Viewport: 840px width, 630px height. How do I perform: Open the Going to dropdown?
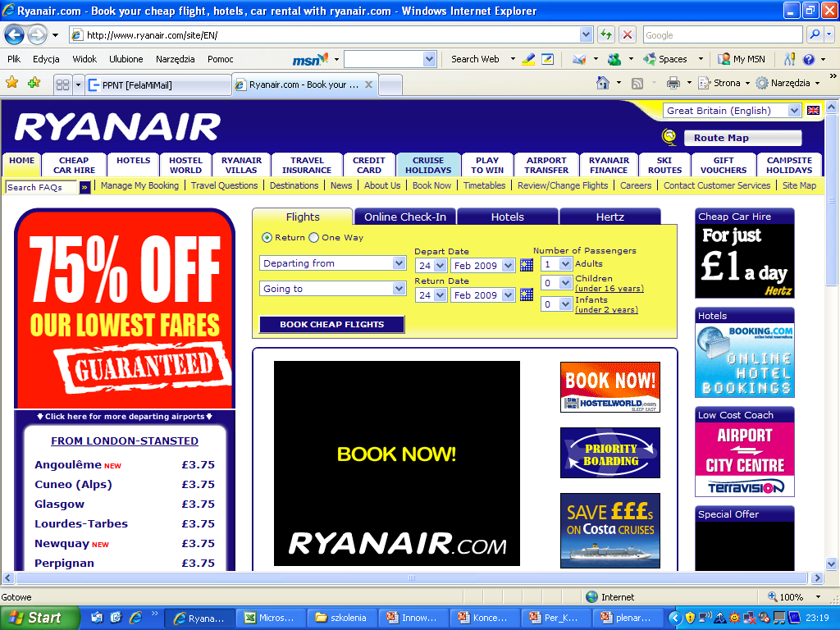click(333, 289)
